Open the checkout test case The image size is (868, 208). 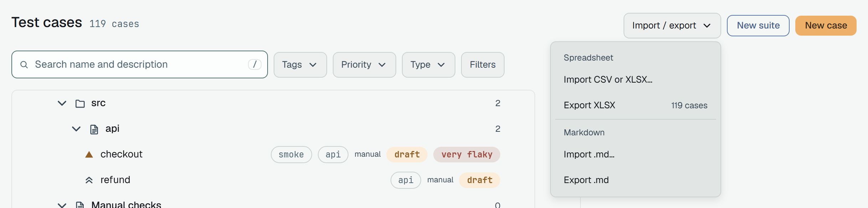pos(122,154)
